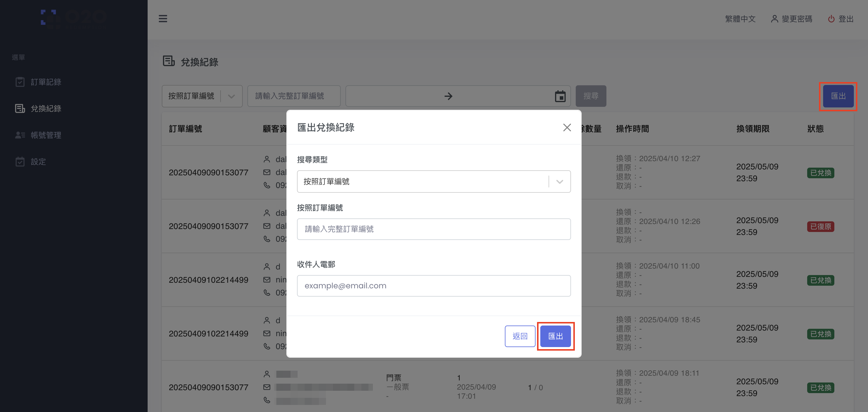868x412 pixels.
Task: Click the 收件人電郵 email input
Action: 434,286
